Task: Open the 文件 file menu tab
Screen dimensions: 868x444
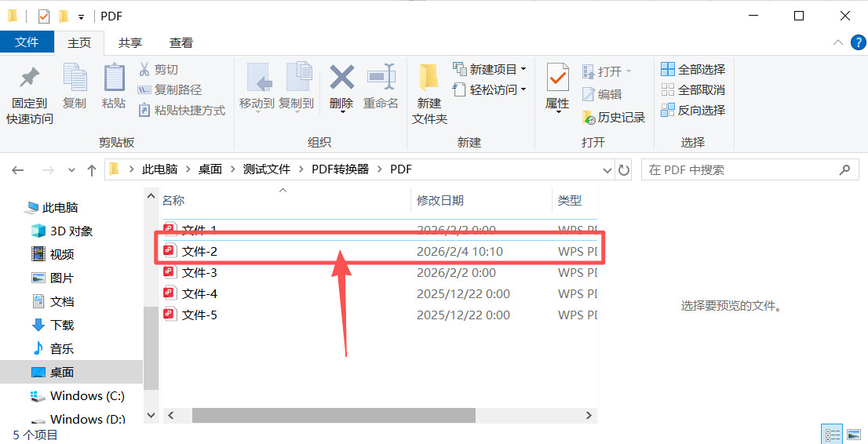Action: (27, 42)
